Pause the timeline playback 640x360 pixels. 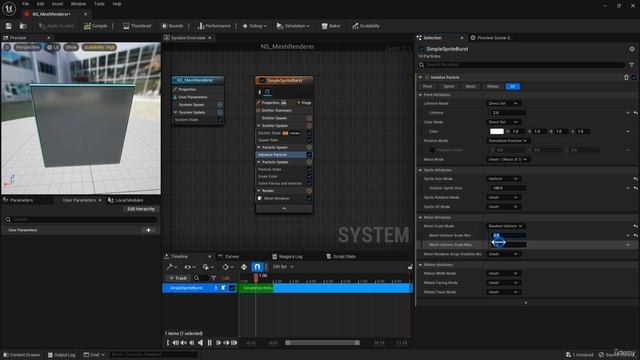point(210,343)
